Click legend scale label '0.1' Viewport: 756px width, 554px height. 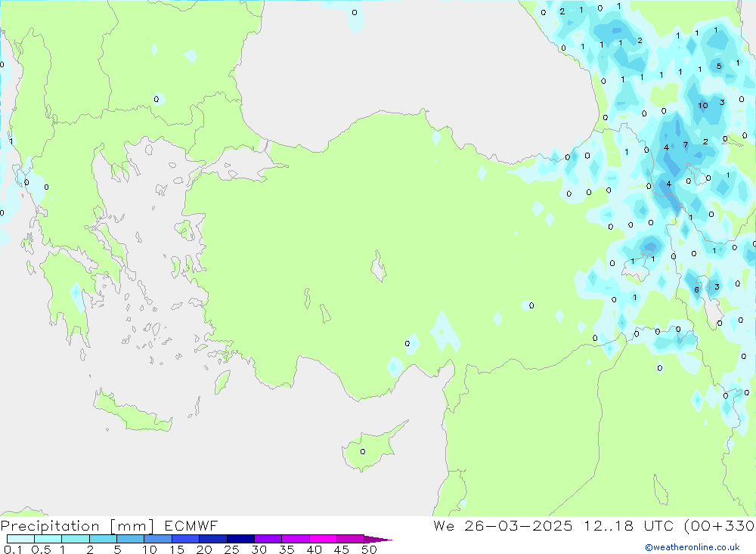13,549
